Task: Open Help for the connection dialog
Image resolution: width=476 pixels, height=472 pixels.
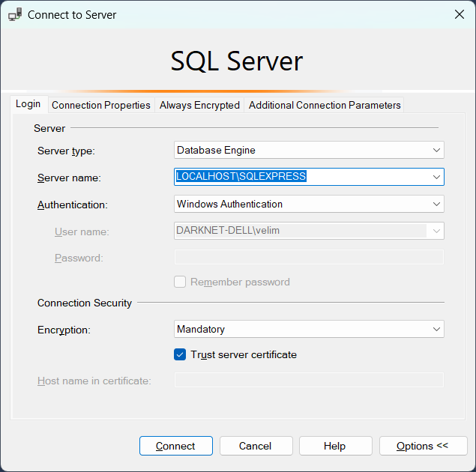Action: pos(334,446)
